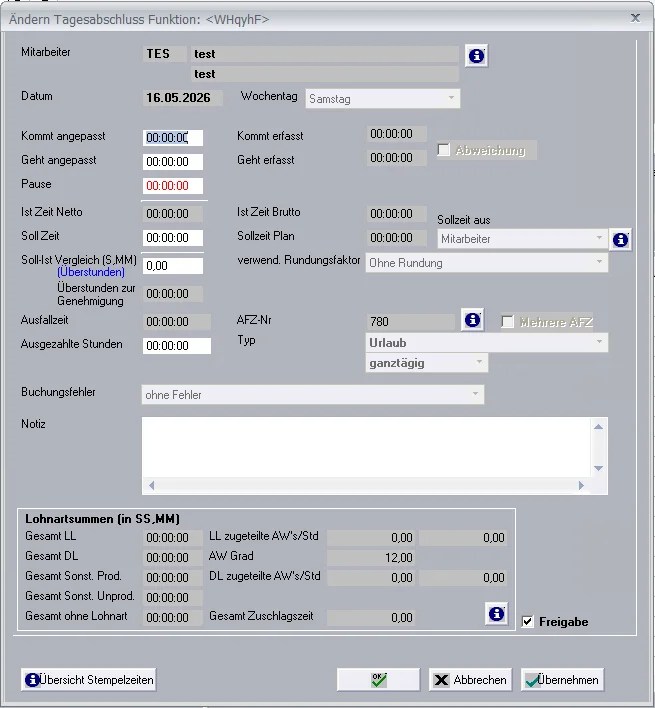Open Übersicht Stempelzeiten overview

[88, 680]
